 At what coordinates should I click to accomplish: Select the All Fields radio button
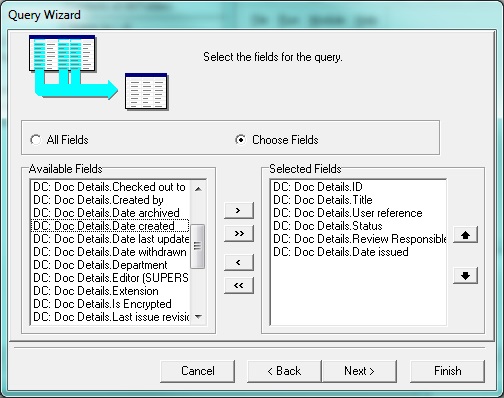(35, 140)
